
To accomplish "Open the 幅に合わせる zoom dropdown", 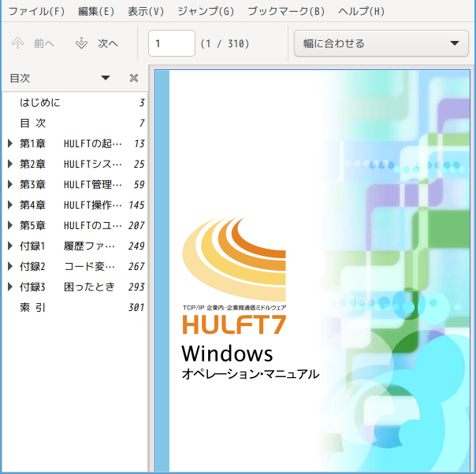I will [381, 43].
